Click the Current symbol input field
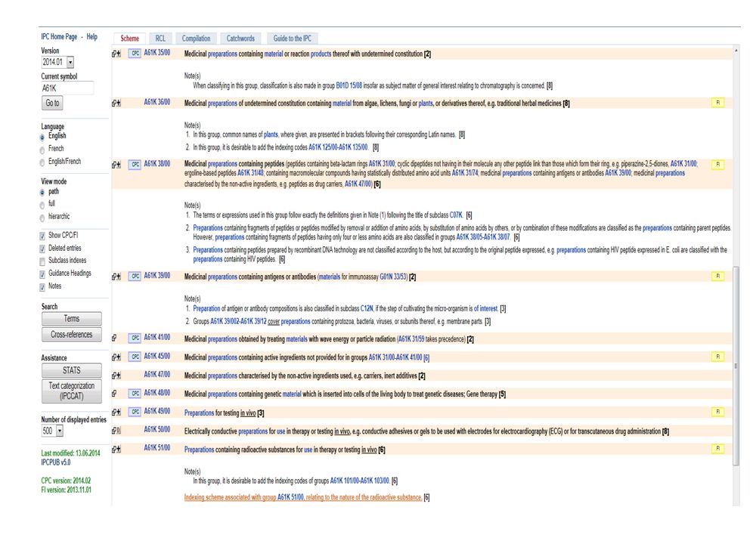Screen dimensions: 756x544 pyautogui.click(x=67, y=88)
